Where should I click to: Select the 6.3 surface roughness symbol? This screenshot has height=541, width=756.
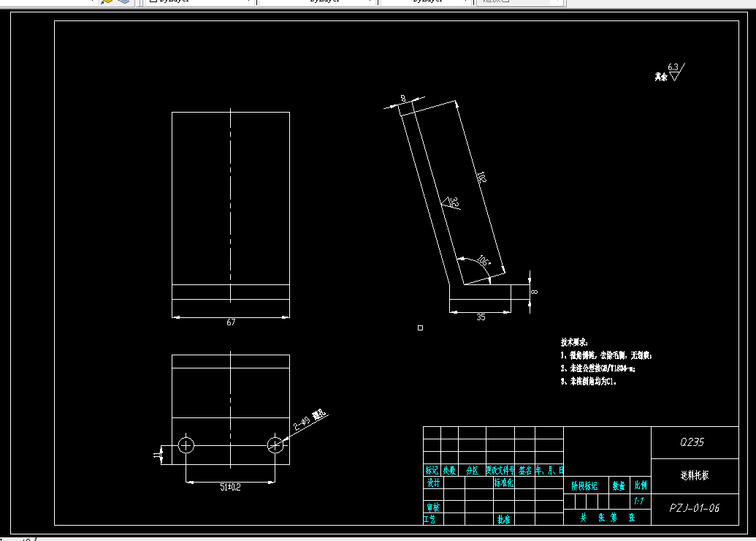click(x=676, y=72)
